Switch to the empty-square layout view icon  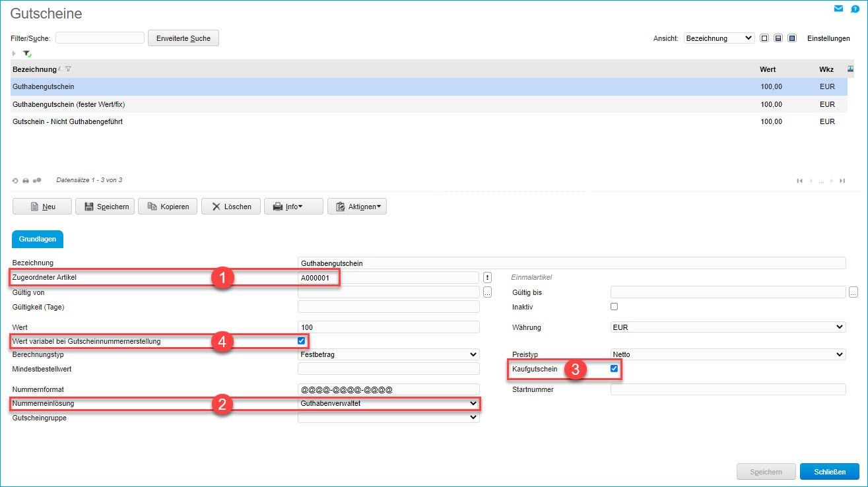click(x=764, y=38)
